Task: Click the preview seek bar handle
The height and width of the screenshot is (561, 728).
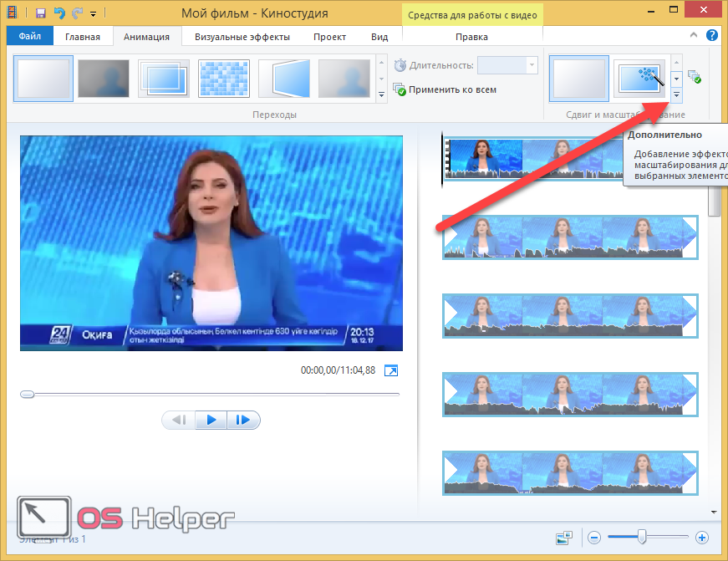Action: coord(28,394)
